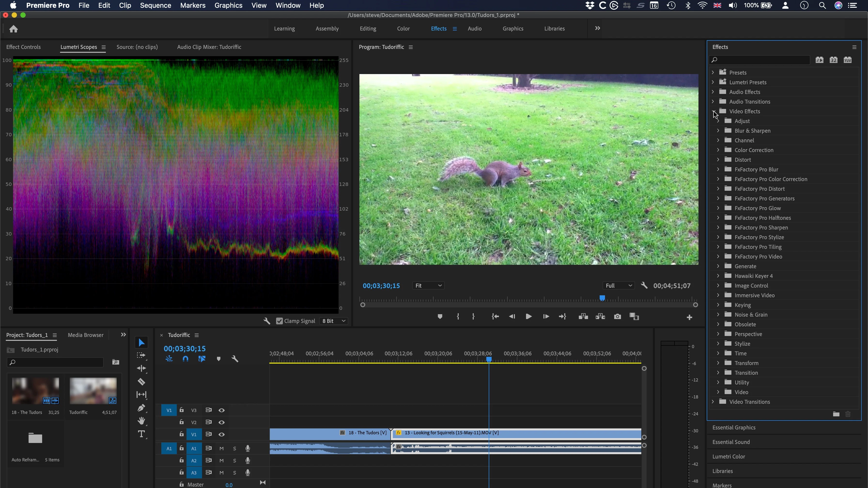Switch to the Audio workspace tab
This screenshot has width=868, height=488.
tap(474, 28)
